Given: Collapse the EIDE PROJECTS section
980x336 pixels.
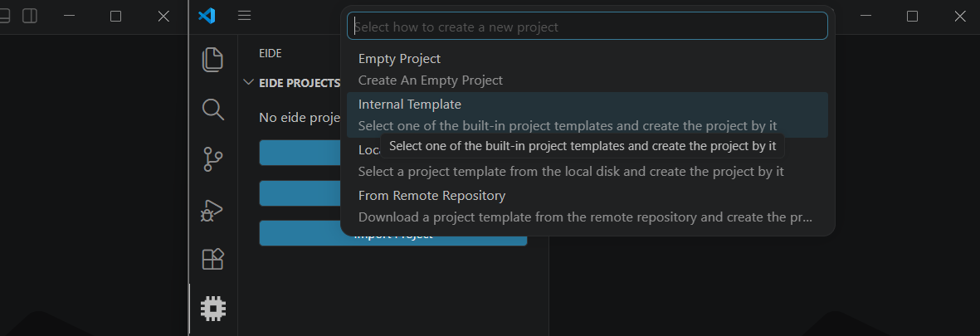Looking at the screenshot, I should [248, 82].
